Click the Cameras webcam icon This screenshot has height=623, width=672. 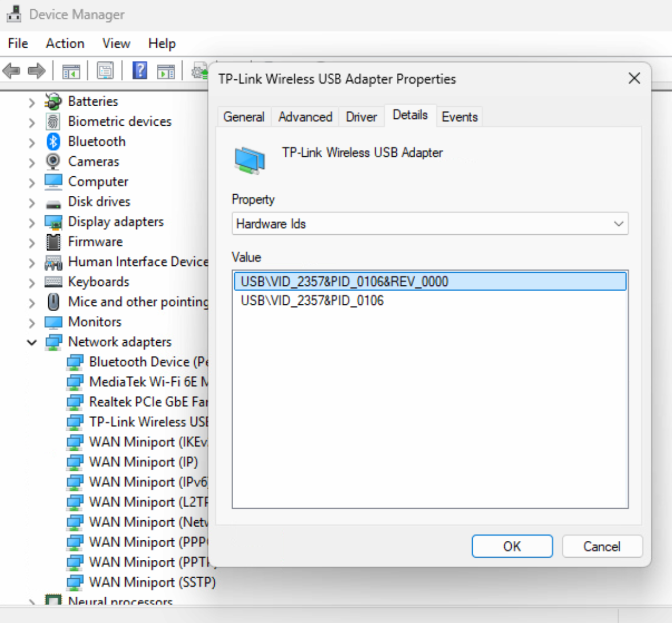tap(53, 161)
